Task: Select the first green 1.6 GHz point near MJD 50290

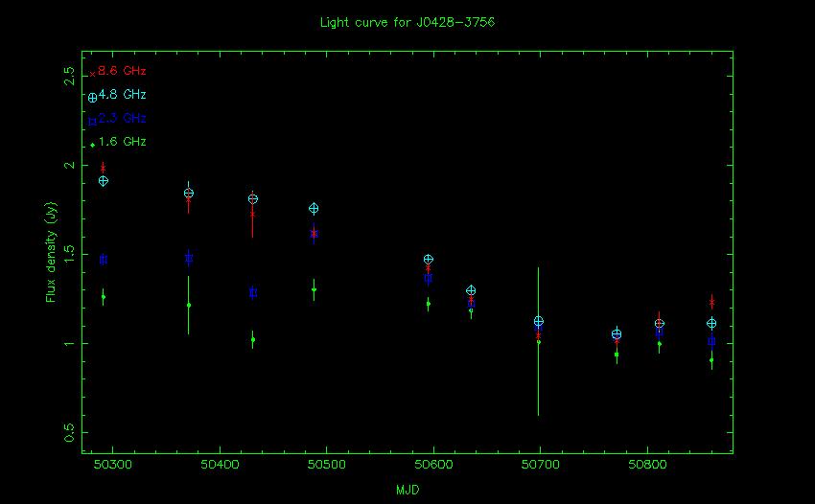Action: pyautogui.click(x=104, y=297)
